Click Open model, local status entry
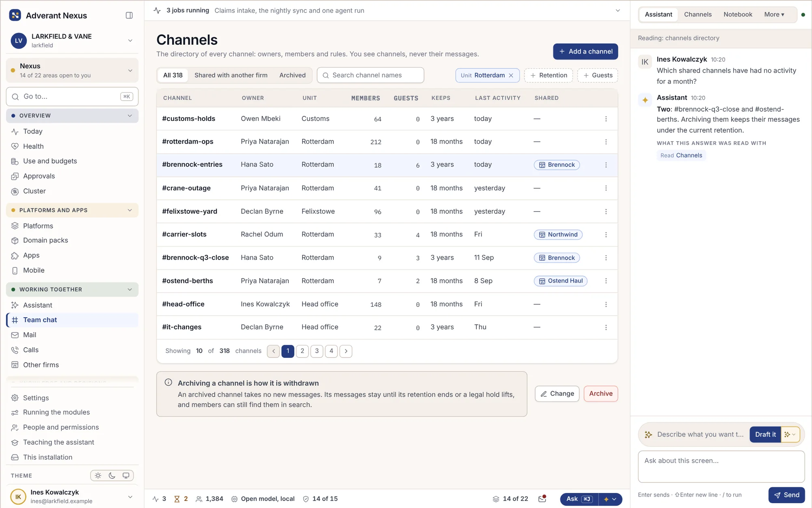 tap(263, 499)
